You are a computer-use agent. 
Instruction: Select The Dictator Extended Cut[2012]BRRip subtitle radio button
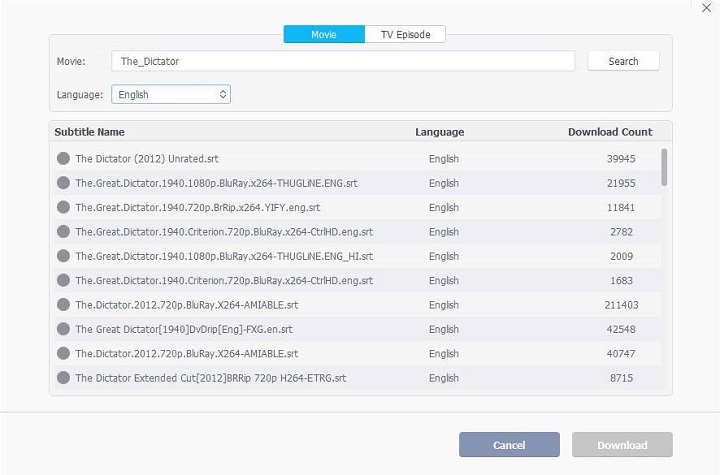click(x=63, y=378)
